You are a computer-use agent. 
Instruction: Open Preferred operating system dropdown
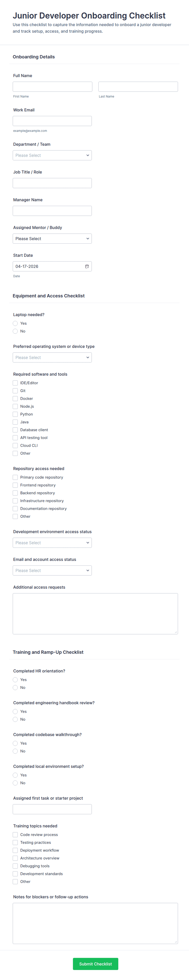point(52,357)
